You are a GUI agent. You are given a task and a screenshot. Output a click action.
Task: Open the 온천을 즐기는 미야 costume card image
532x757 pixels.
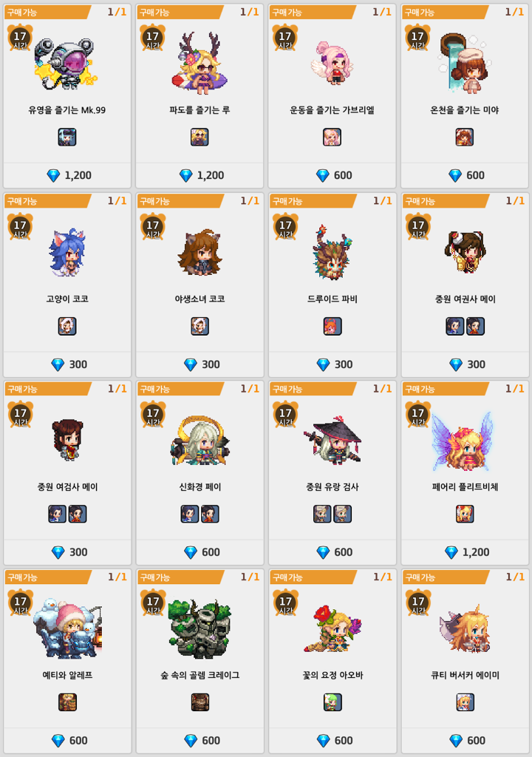point(465,63)
